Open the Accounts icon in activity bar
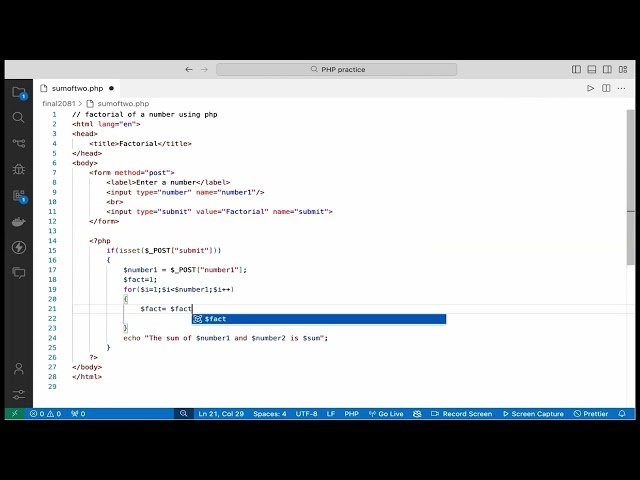 pyautogui.click(x=18, y=369)
